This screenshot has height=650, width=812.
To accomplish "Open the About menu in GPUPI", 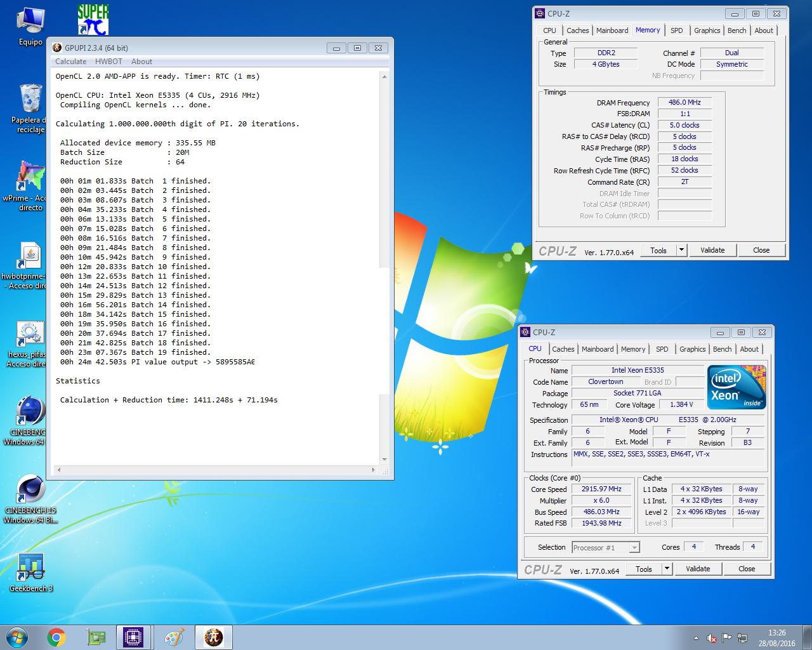I will [141, 62].
